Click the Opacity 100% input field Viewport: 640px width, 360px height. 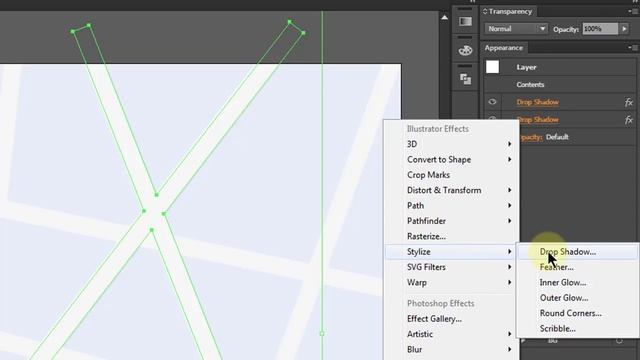600,29
